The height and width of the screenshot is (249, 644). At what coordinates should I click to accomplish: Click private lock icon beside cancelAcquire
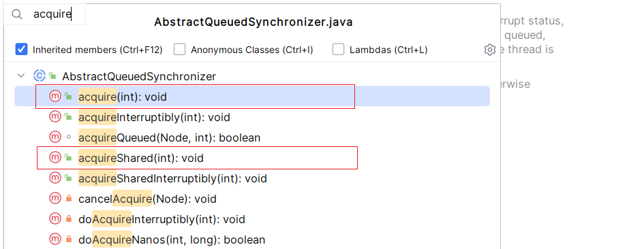click(x=69, y=199)
